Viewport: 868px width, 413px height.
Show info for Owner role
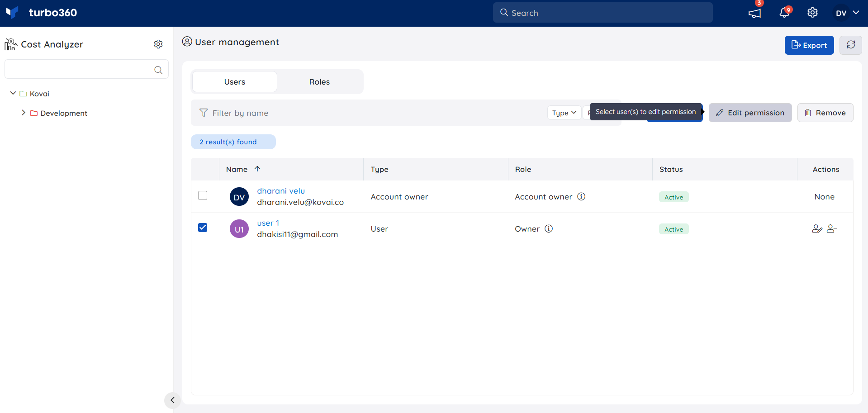tap(549, 228)
